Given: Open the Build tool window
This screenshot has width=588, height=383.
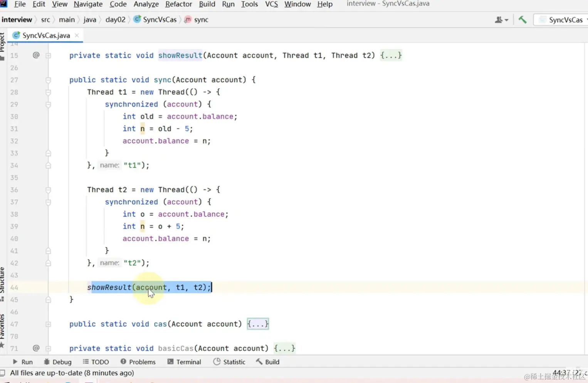Looking at the screenshot, I should click(268, 362).
